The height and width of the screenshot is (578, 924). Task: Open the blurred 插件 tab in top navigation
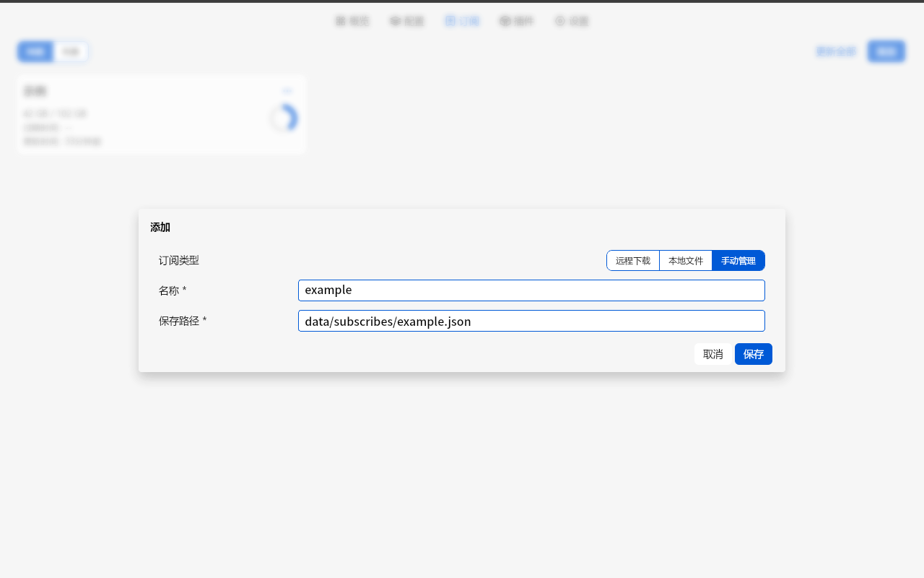pos(517,21)
